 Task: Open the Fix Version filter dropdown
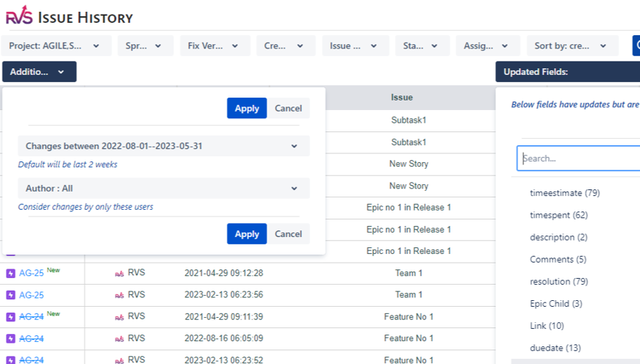(x=215, y=45)
